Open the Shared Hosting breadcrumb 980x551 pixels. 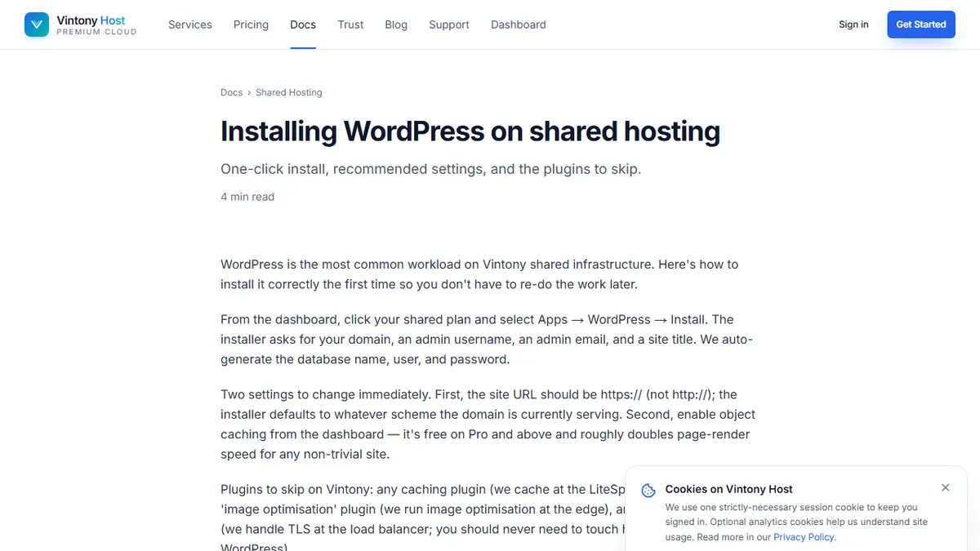point(289,92)
